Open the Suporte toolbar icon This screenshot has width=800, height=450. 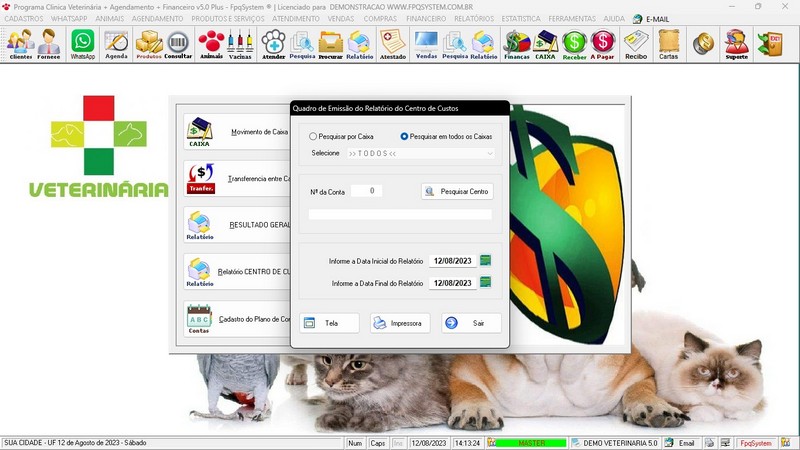point(737,44)
